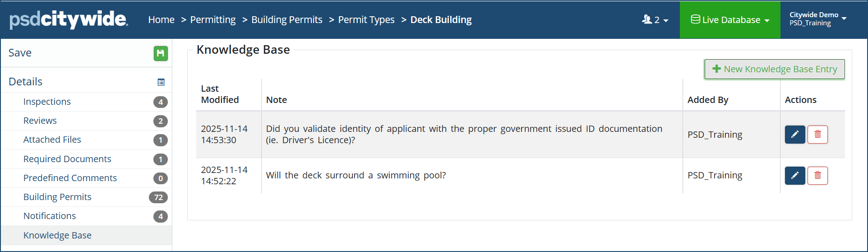868x252 pixels.
Task: Open the users count dropdown arrow
Action: point(666,21)
